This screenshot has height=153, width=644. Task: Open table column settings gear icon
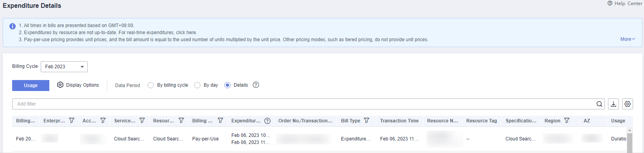pos(628,104)
